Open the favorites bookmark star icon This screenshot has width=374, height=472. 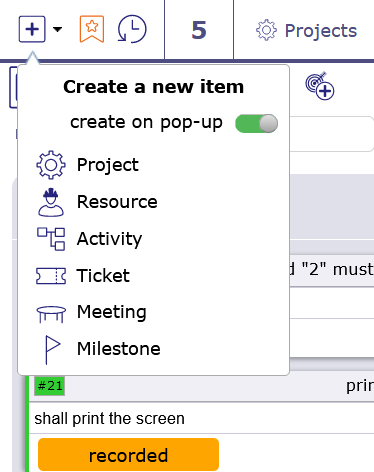pyautogui.click(x=92, y=29)
